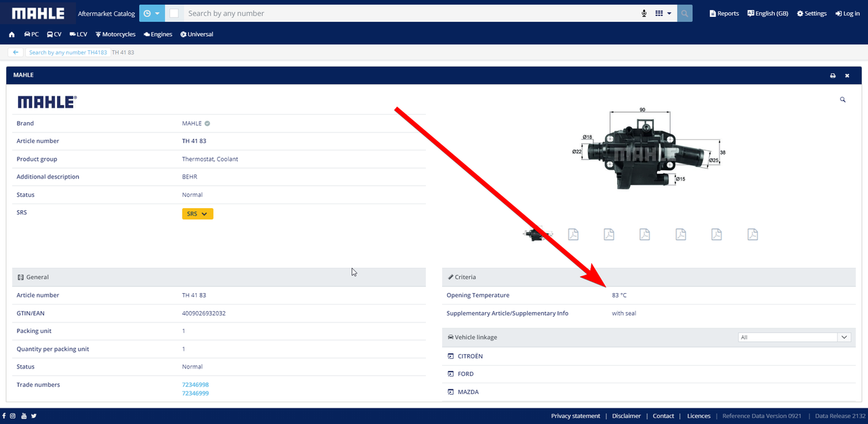Image resolution: width=868 pixels, height=424 pixels.
Task: Open Reports in the top bar
Action: [x=724, y=13]
